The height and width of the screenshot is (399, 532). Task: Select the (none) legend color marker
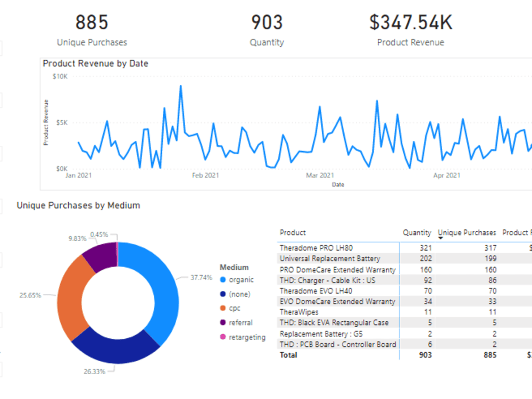[x=224, y=294]
